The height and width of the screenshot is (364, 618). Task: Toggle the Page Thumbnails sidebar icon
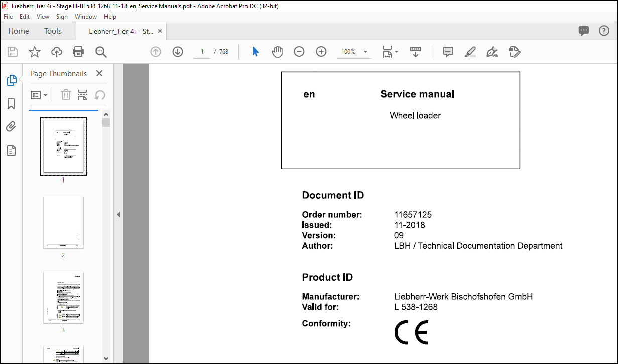[11, 80]
